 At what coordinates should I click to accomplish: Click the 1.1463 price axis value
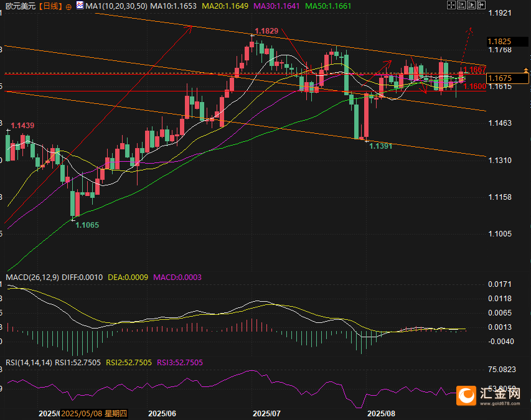(x=500, y=123)
